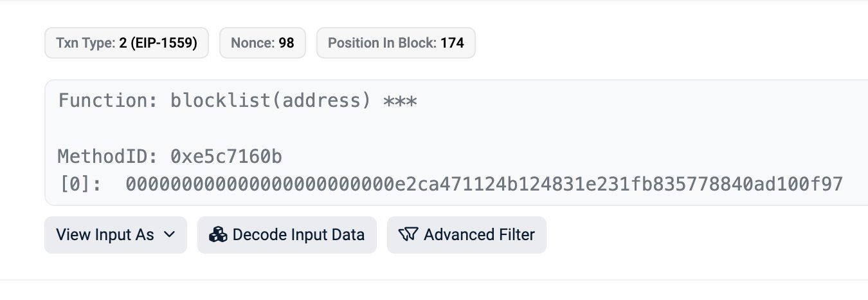Click the 2 (EIP-1559) value text
868x300 pixels.
tap(158, 43)
